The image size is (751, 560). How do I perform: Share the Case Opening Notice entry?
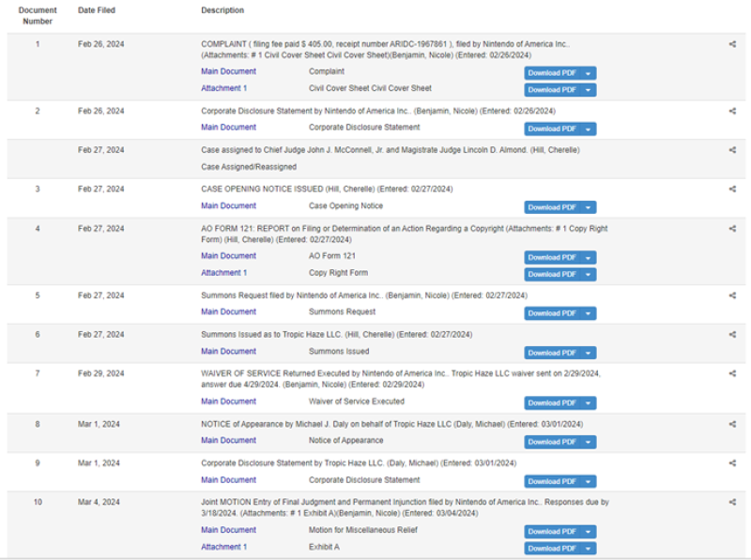[x=732, y=189]
